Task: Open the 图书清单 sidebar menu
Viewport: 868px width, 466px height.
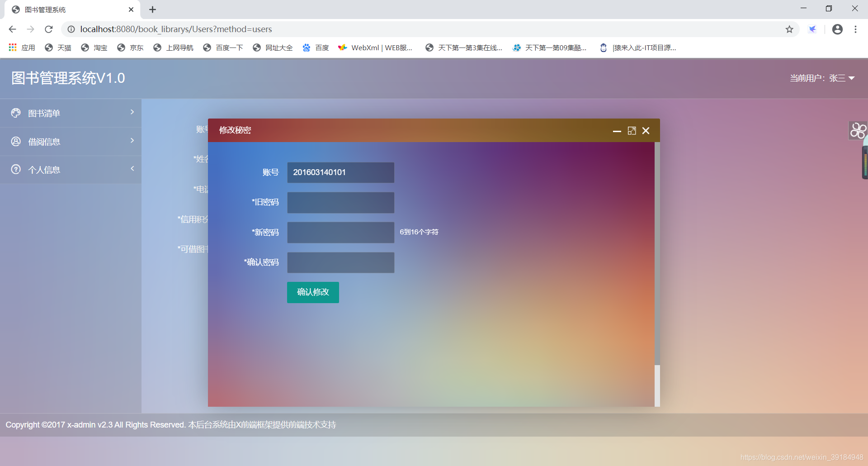Action: tap(71, 113)
